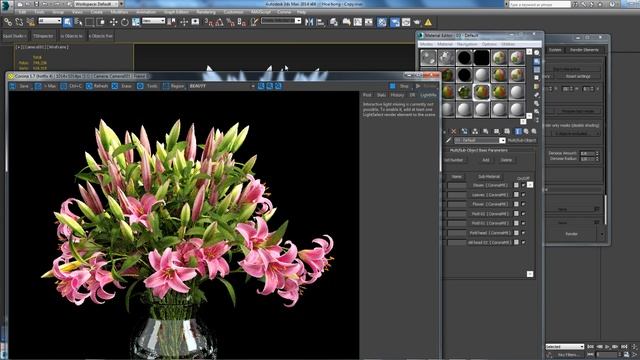Click Delete in Multi/Sub-Object parameters
This screenshot has width=640, height=360.
tap(506, 160)
